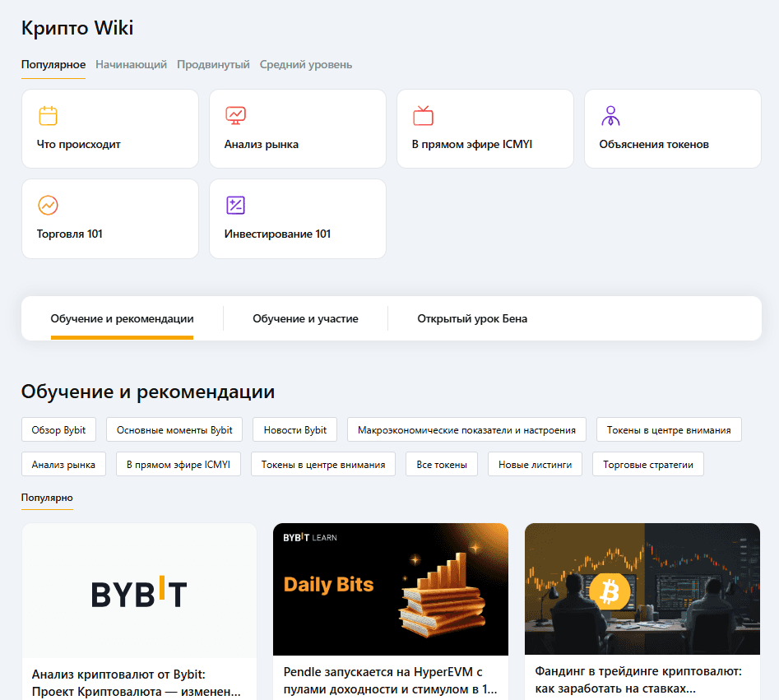Choose Макроэкономические показатели и настроения tag
This screenshot has height=700, width=779.
(x=466, y=429)
